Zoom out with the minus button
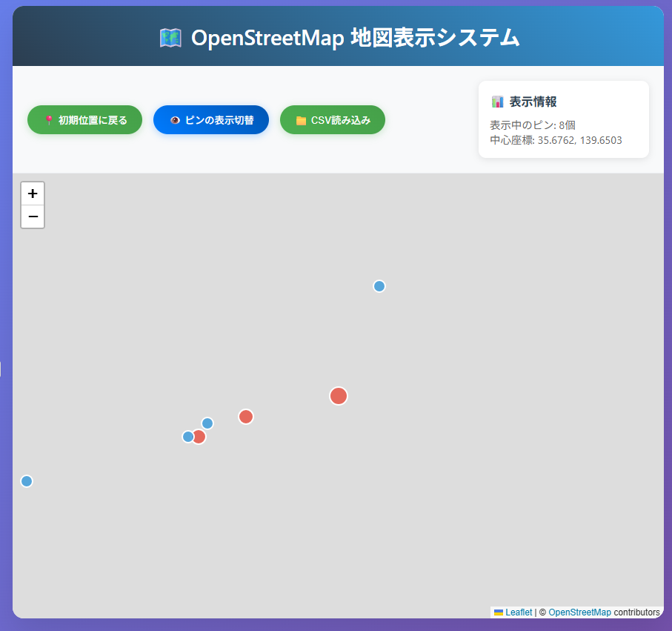This screenshot has width=672, height=631. pyautogui.click(x=33, y=217)
